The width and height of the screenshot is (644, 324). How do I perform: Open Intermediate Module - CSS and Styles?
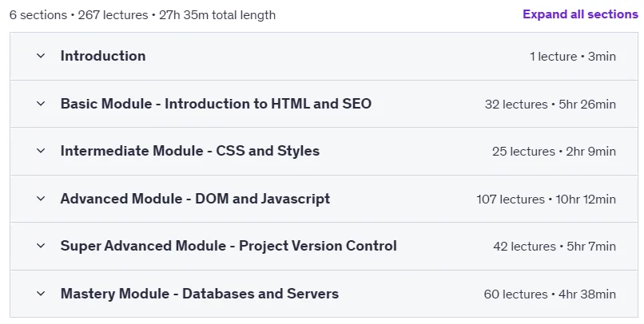coord(190,151)
